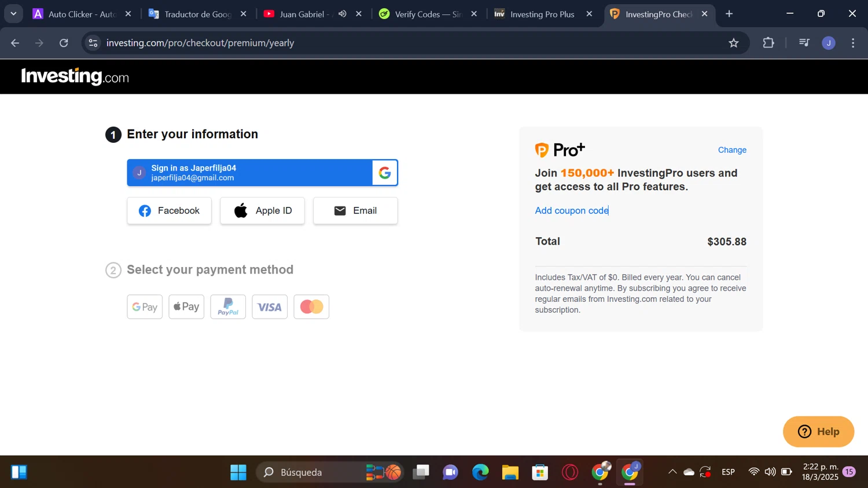Select PayPal payment method
This screenshot has height=488, width=868.
pos(228,307)
